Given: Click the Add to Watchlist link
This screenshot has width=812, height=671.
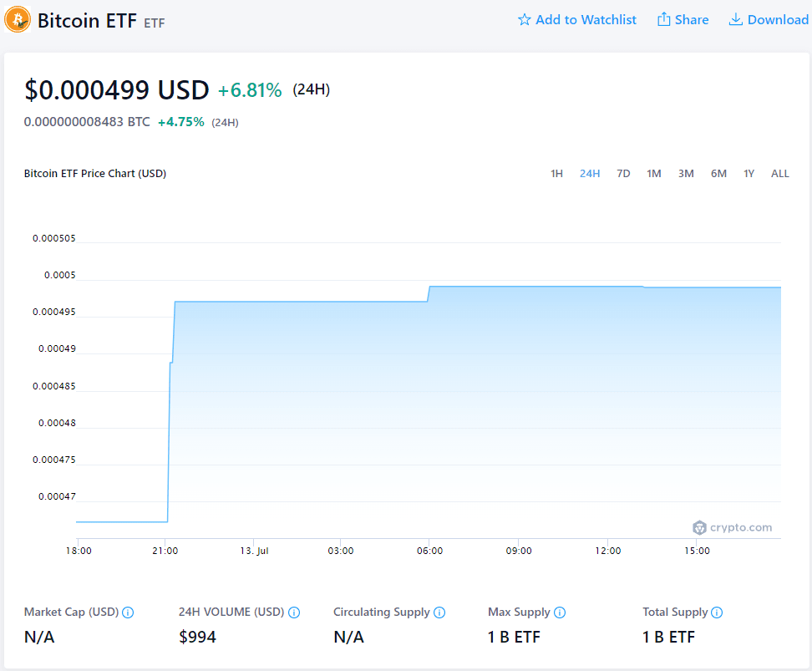Looking at the screenshot, I should pyautogui.click(x=586, y=19).
